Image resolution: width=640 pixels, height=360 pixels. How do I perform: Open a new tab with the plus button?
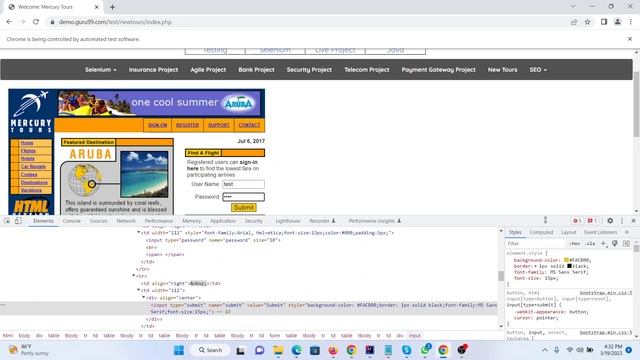tap(112, 7)
